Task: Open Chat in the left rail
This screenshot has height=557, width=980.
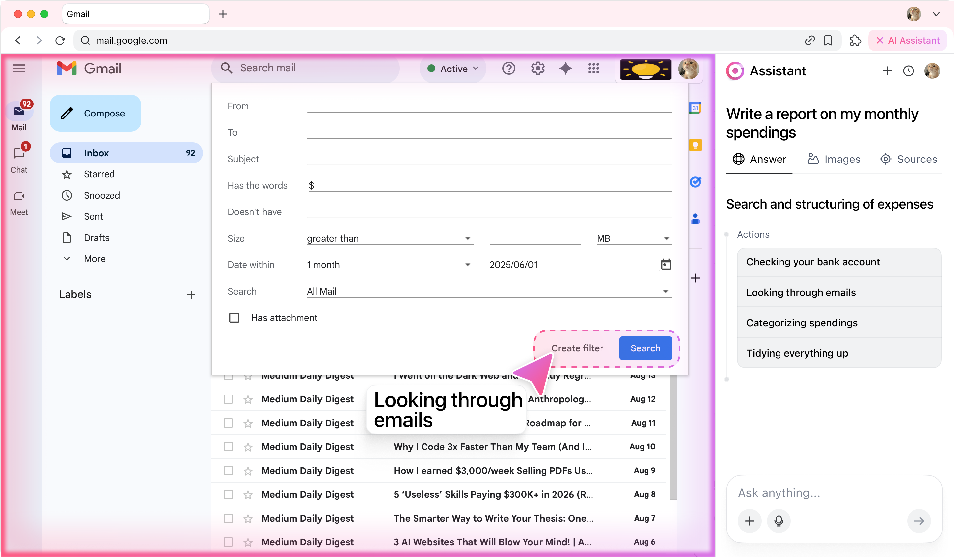Action: pyautogui.click(x=19, y=159)
